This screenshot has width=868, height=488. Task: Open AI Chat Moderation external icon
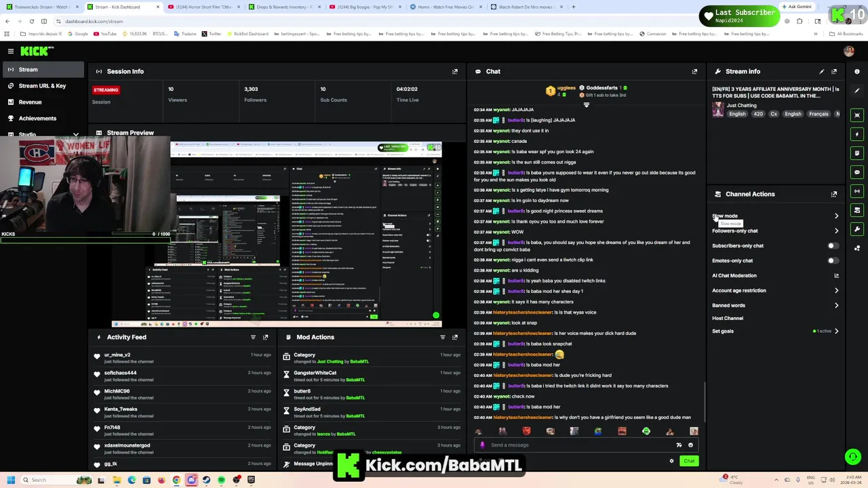click(836, 276)
